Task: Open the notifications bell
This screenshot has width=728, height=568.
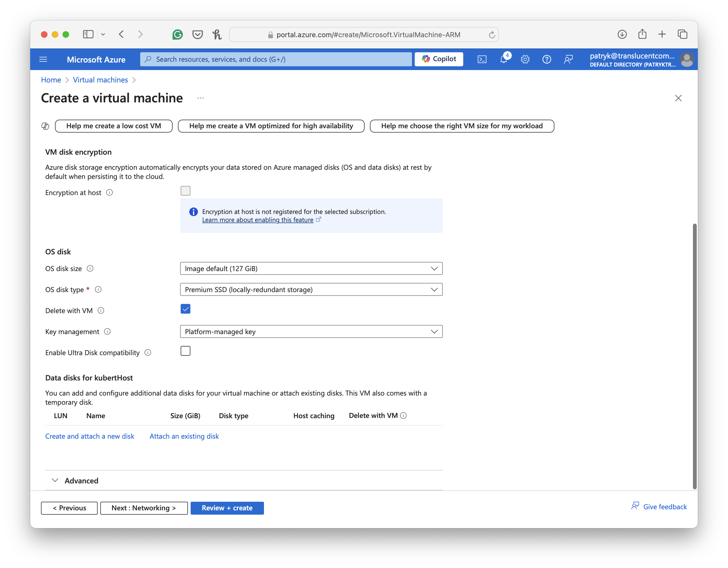Action: pyautogui.click(x=503, y=59)
